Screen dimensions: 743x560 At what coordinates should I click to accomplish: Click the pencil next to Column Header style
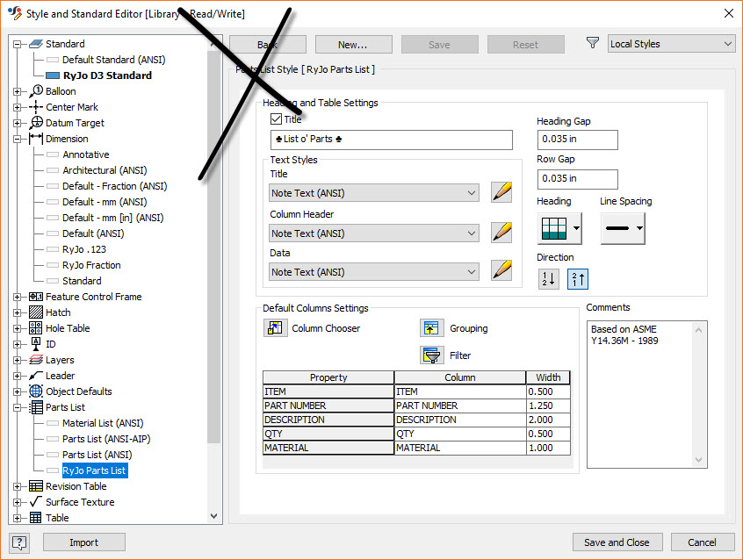click(501, 233)
